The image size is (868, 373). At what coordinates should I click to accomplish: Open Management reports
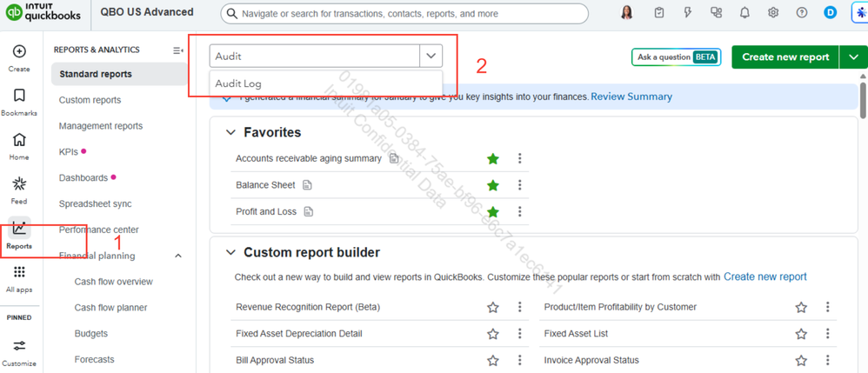pos(101,126)
